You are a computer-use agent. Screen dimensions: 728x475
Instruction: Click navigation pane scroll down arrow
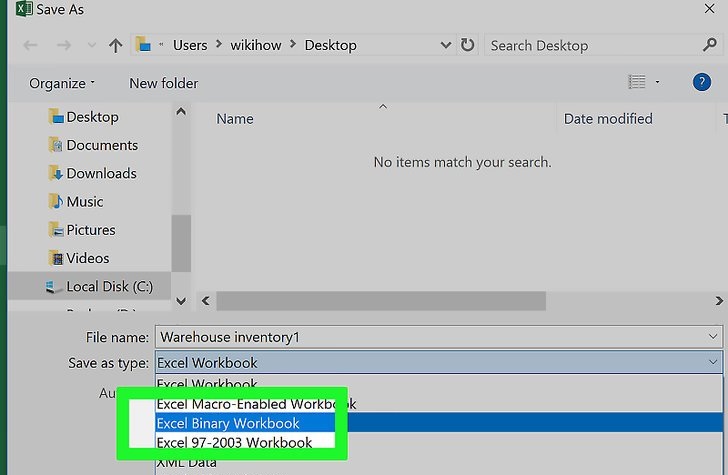tap(181, 302)
